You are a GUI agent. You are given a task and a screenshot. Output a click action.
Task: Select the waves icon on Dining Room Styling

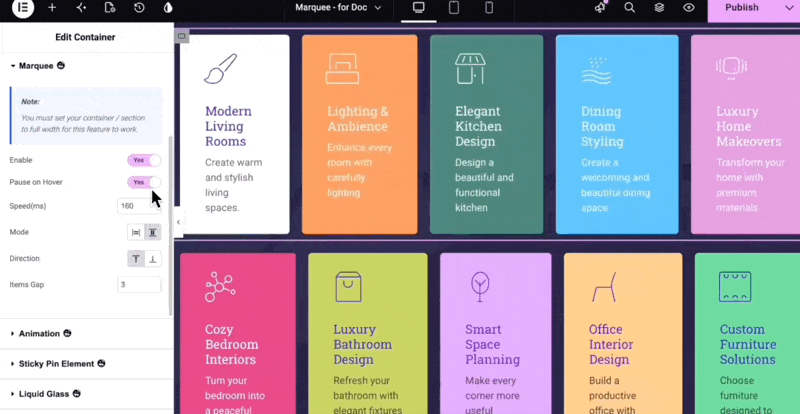[596, 70]
